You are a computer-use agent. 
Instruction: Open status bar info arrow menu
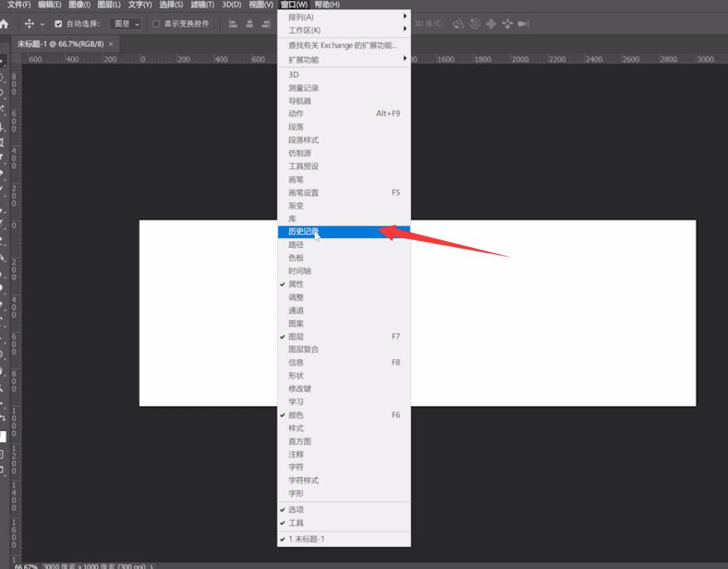[152, 566]
